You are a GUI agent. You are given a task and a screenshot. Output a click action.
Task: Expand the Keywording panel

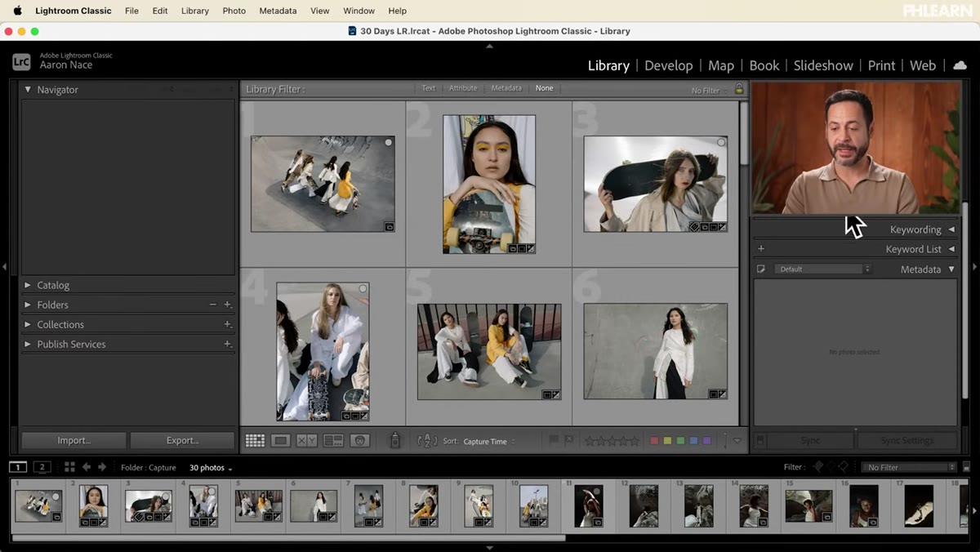(951, 229)
